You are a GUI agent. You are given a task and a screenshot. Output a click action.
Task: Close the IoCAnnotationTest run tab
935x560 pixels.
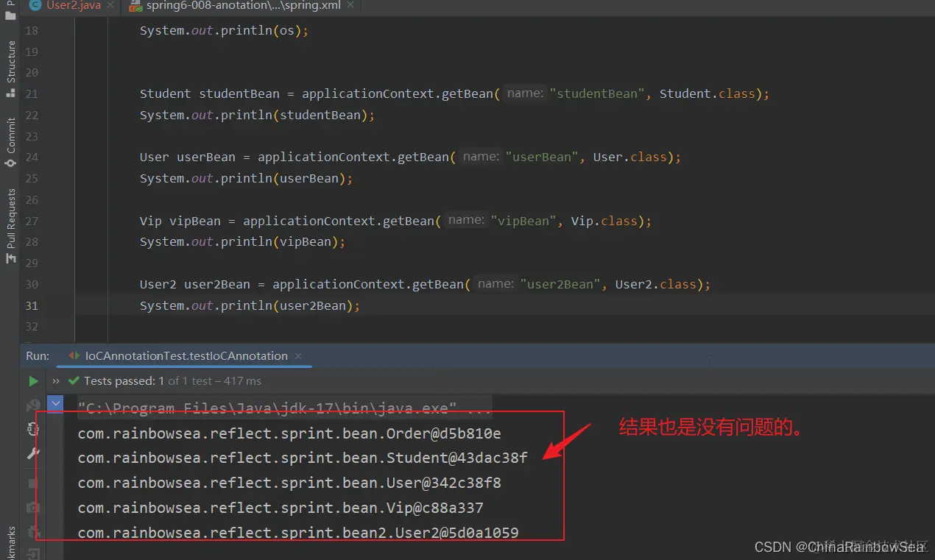click(x=298, y=356)
